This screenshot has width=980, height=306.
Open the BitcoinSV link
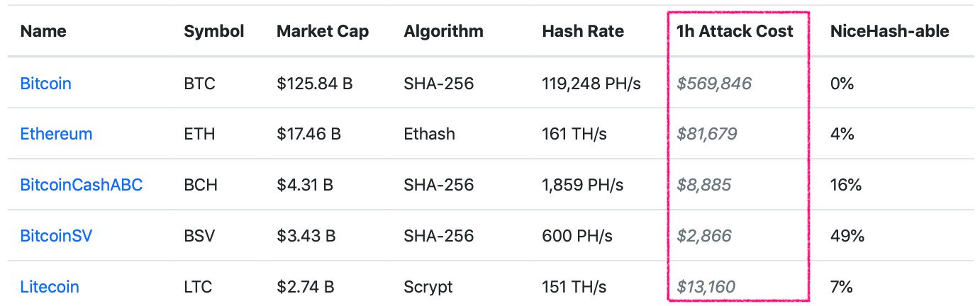pyautogui.click(x=56, y=236)
